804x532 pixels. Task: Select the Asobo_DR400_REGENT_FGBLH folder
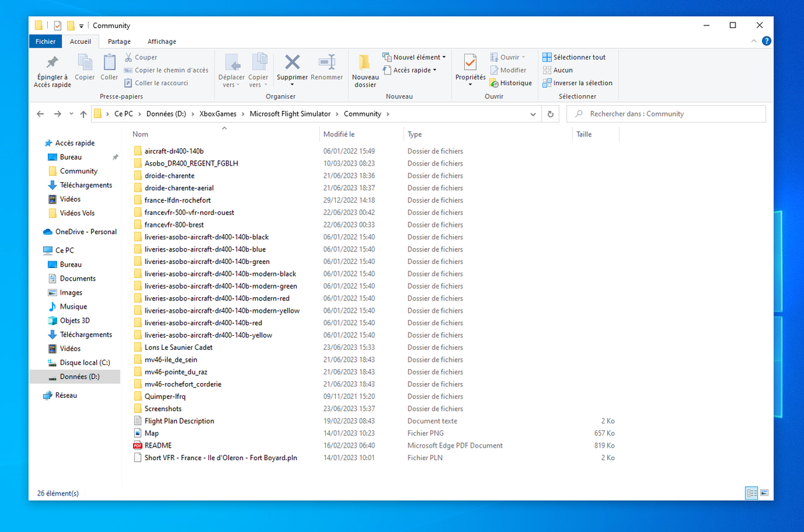click(191, 164)
